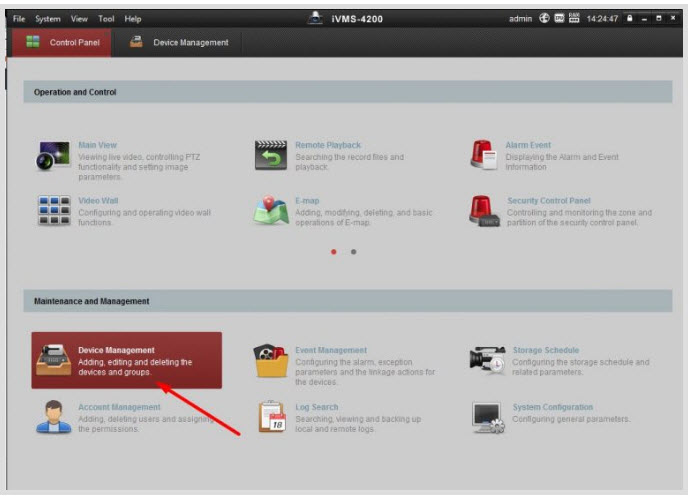Screen dimensions: 698x503
Task: Open Account Management user icon
Action: click(x=54, y=418)
